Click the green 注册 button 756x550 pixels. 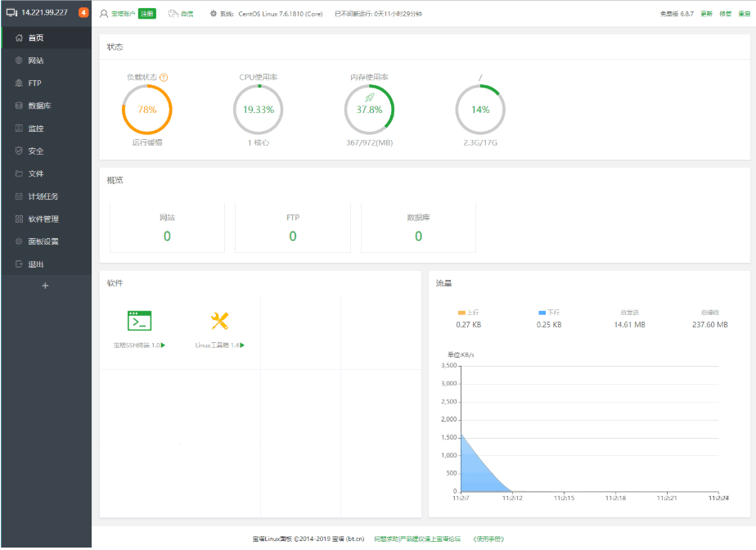pyautogui.click(x=147, y=14)
